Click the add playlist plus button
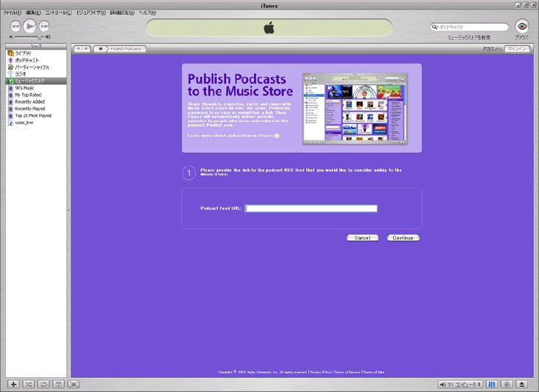 click(13, 384)
